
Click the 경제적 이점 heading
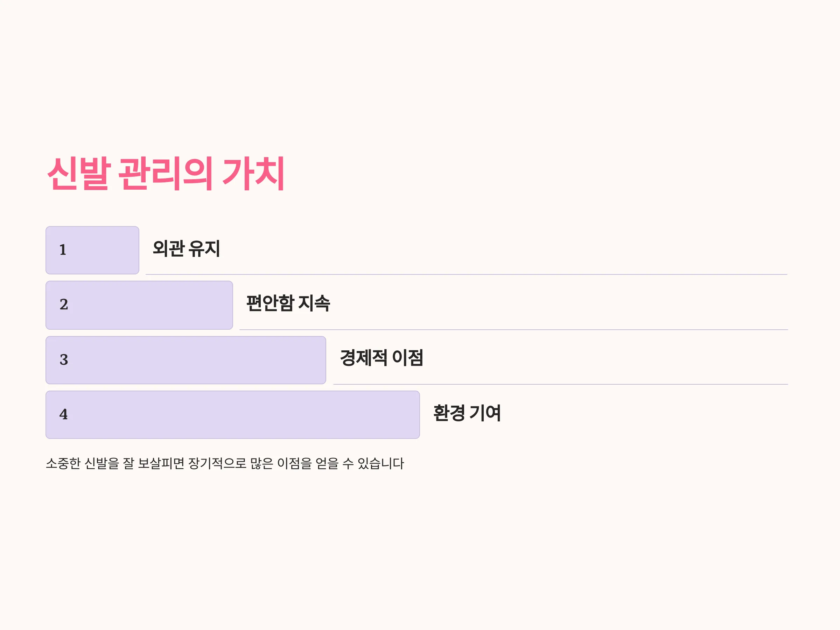(381, 358)
